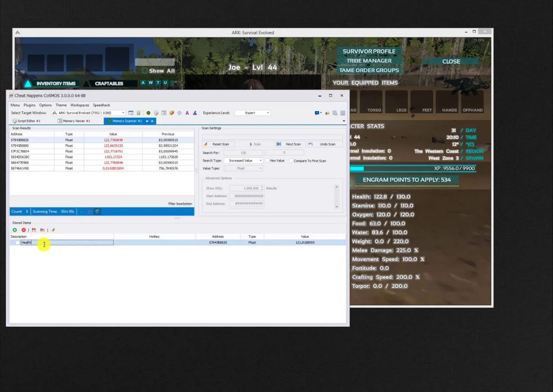Click the refresh icon in scan status bar
This screenshot has height=392, width=553.
97,211
